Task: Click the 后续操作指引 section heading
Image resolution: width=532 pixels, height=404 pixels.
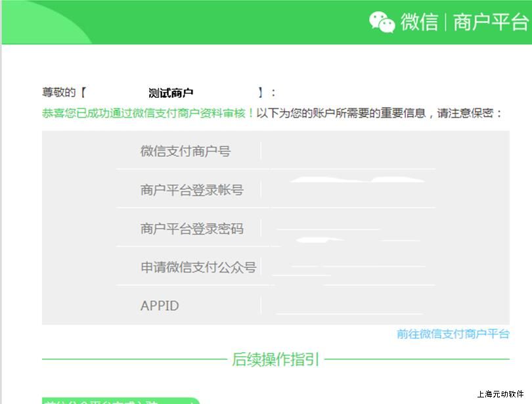Action: 275,359
